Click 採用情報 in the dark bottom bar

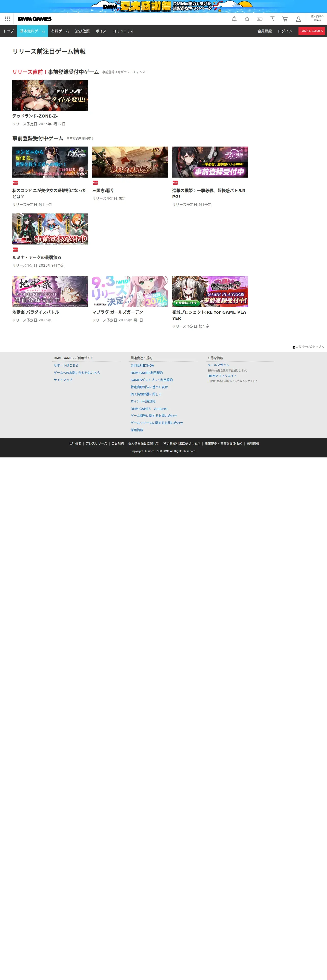[x=253, y=444]
